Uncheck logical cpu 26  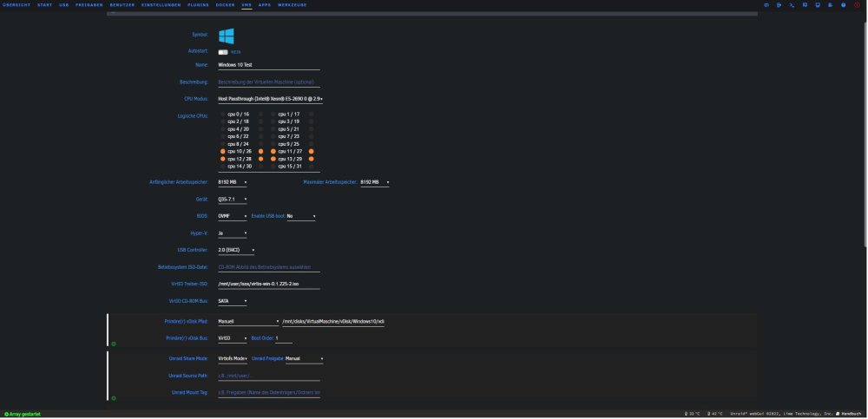[260, 151]
